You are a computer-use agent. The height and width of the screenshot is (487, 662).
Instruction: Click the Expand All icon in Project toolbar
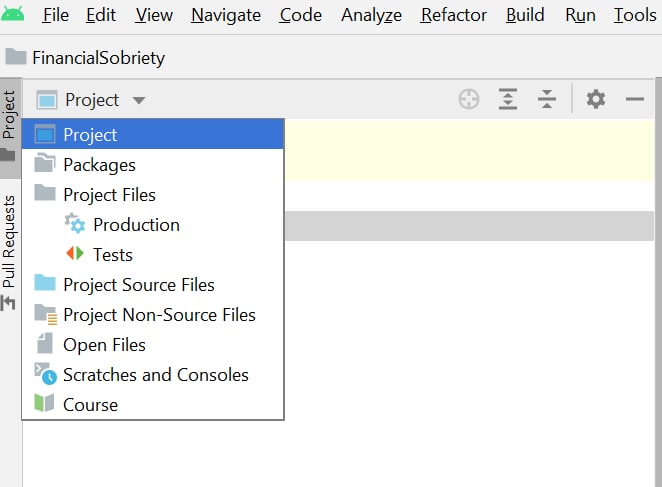(508, 100)
